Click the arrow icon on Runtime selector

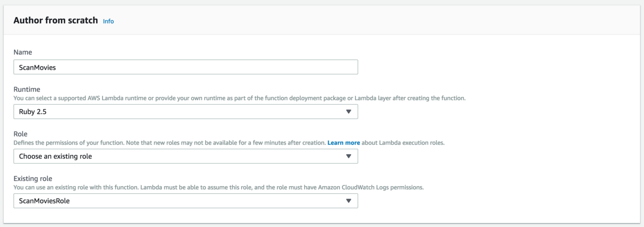[349, 112]
